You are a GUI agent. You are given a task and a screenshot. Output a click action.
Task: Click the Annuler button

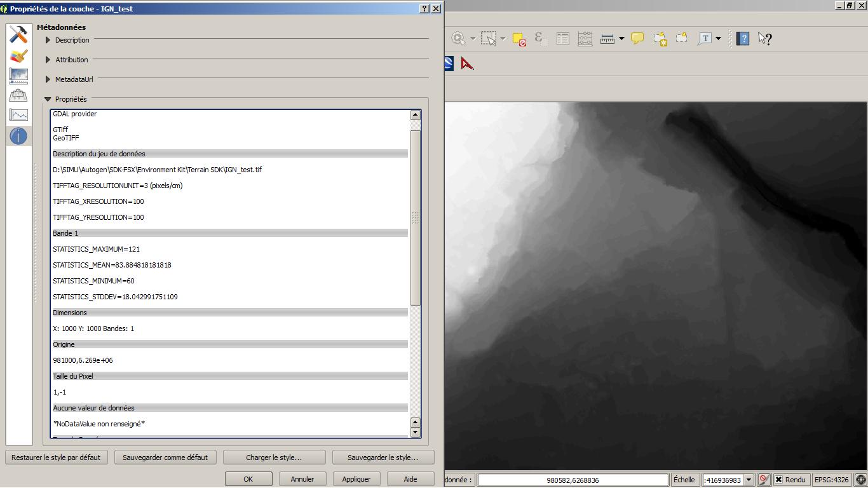[x=302, y=479]
